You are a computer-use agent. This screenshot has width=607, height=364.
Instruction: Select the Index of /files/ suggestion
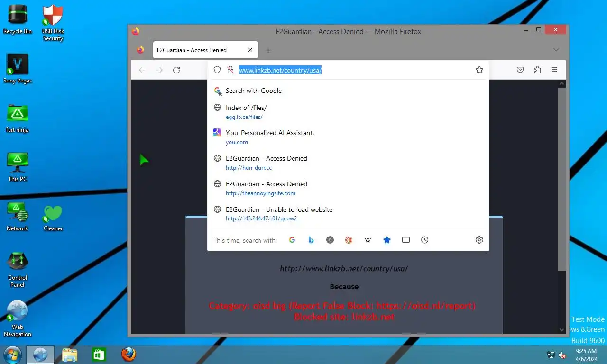click(x=348, y=112)
